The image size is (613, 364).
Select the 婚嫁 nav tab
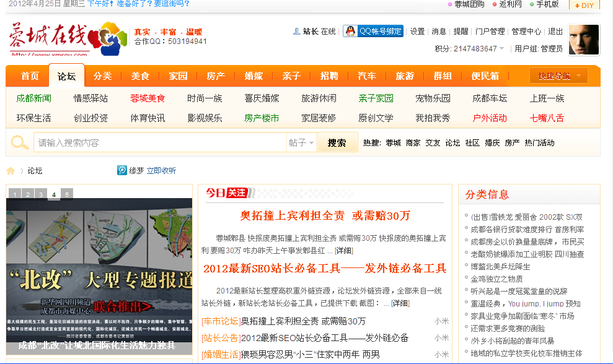[x=254, y=76]
